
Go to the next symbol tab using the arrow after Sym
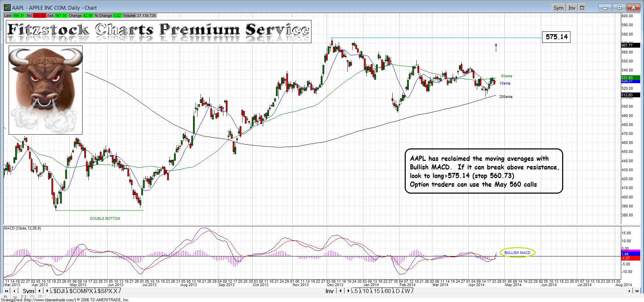pyautogui.click(x=47, y=291)
